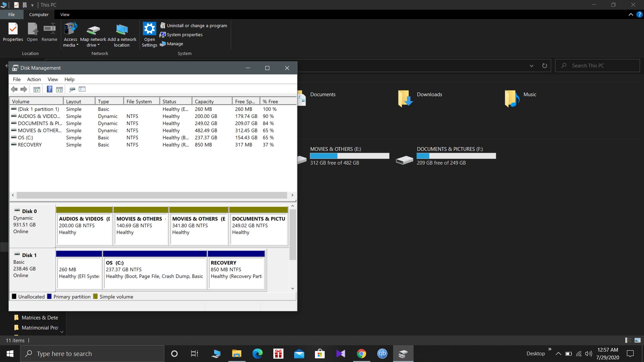Image resolution: width=644 pixels, height=362 pixels.
Task: Click the Connect/Rescan disk toolbar icon
Action: pyautogui.click(x=72, y=89)
